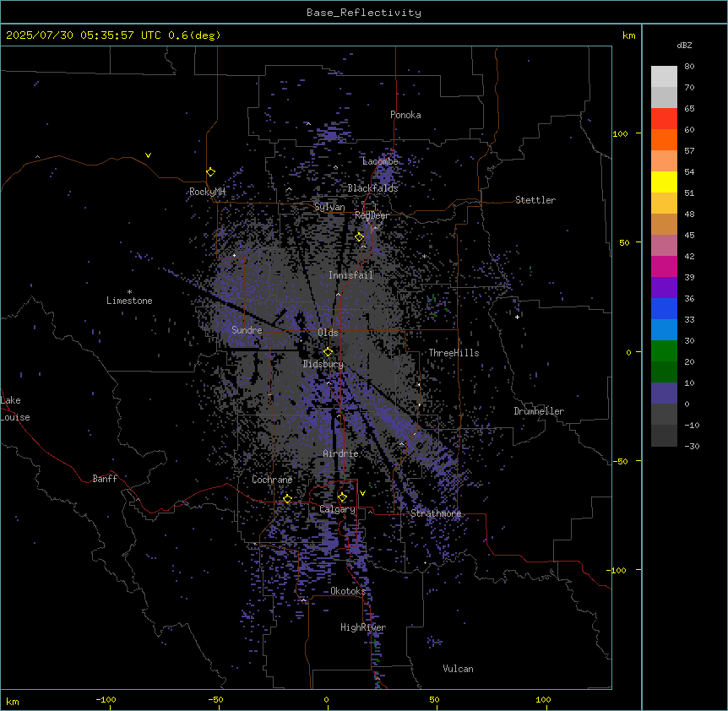
Task: Click the asterisk marker above Limestone label
Action: coord(129,292)
